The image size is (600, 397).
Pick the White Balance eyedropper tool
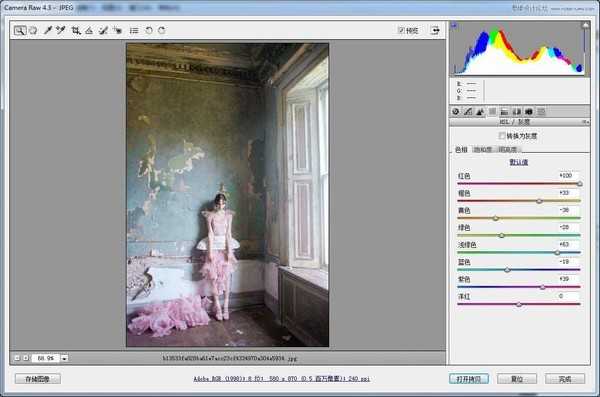47,31
